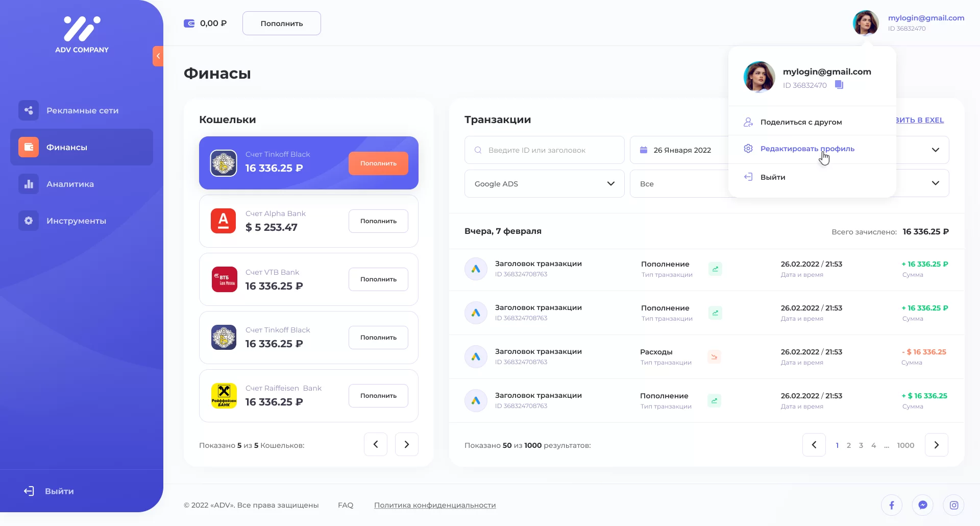Select page 4 in transactions pagination
The width and height of the screenshot is (980, 526).
pos(874,445)
